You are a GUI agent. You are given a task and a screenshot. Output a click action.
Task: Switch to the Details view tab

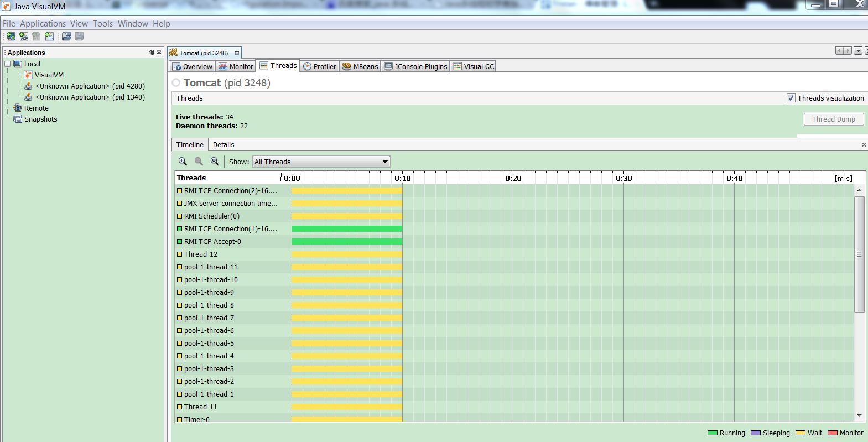(224, 145)
